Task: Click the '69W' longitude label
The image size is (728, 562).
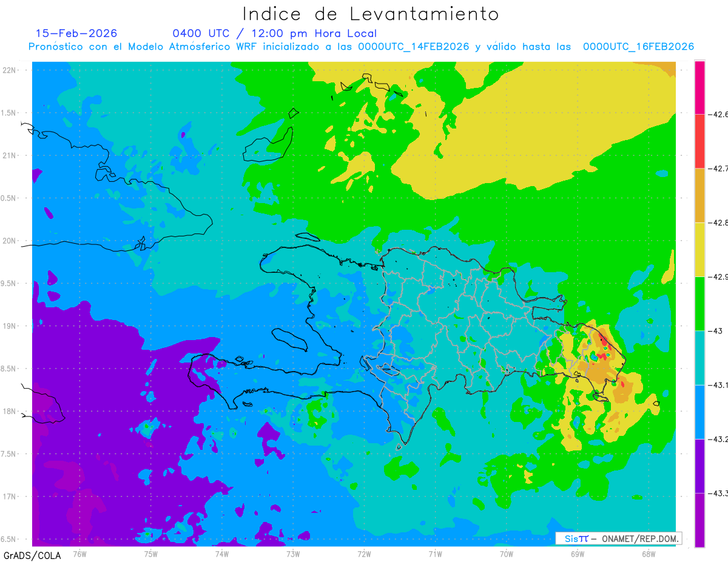Action: (x=577, y=554)
